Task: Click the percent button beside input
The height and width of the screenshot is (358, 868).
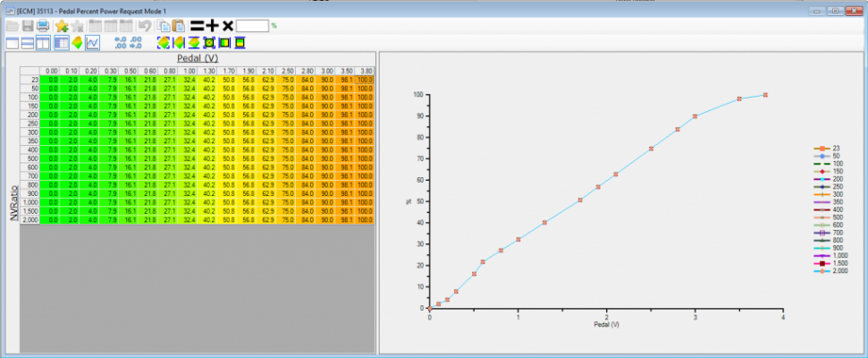Action: tap(274, 25)
